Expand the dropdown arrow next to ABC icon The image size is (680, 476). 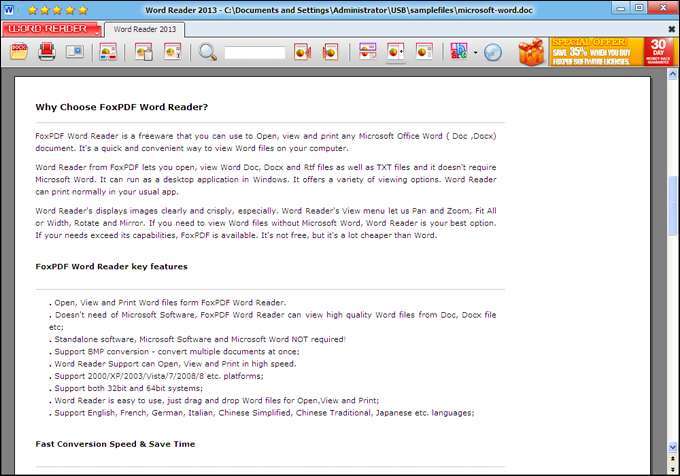(475, 52)
